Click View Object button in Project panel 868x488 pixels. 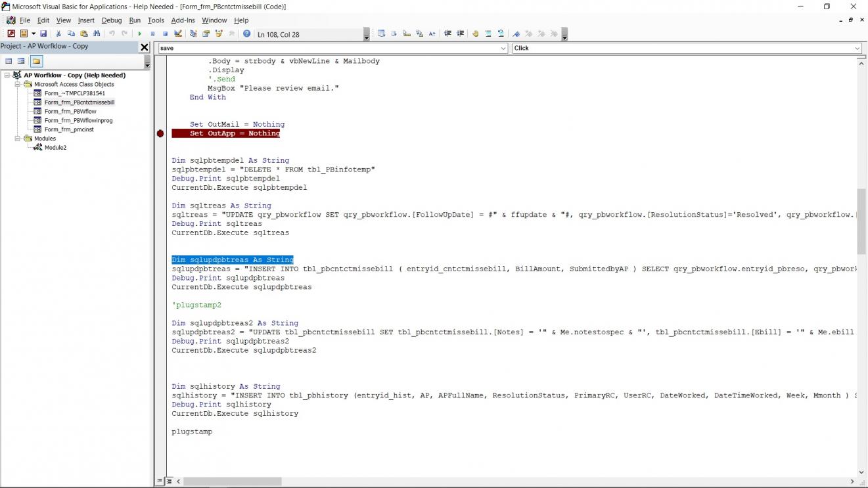pos(21,61)
